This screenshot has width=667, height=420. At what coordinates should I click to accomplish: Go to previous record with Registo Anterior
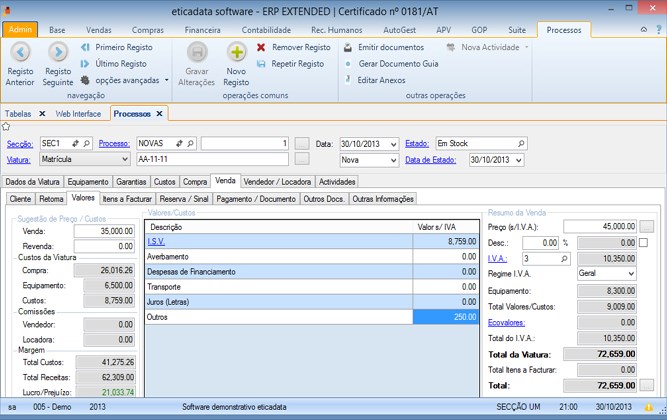coord(20,52)
